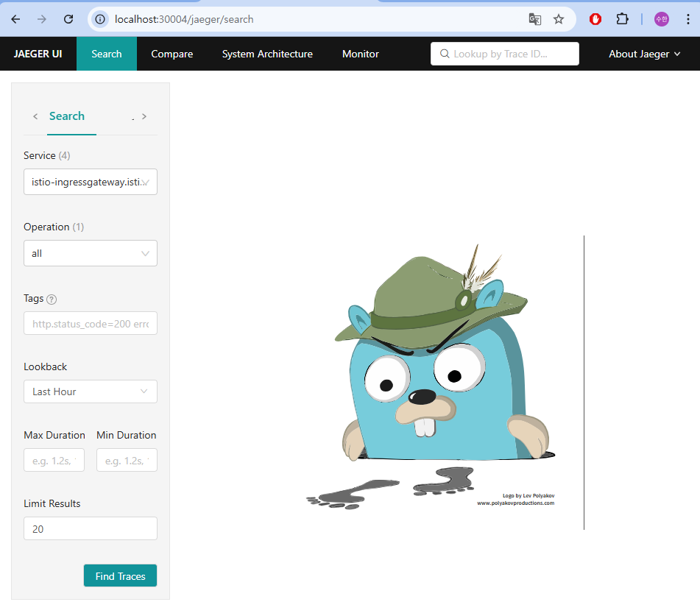The image size is (700, 613).
Task: Go forward in browser history
Action: [41, 19]
